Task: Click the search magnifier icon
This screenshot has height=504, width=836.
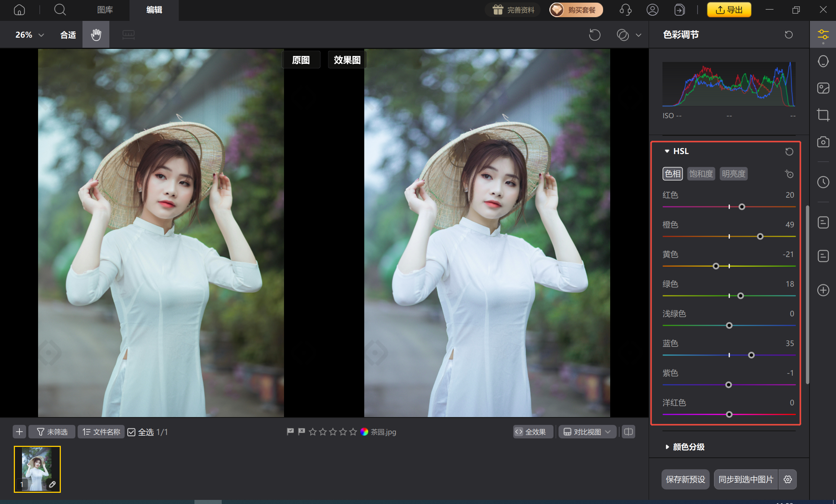Action: click(x=60, y=10)
